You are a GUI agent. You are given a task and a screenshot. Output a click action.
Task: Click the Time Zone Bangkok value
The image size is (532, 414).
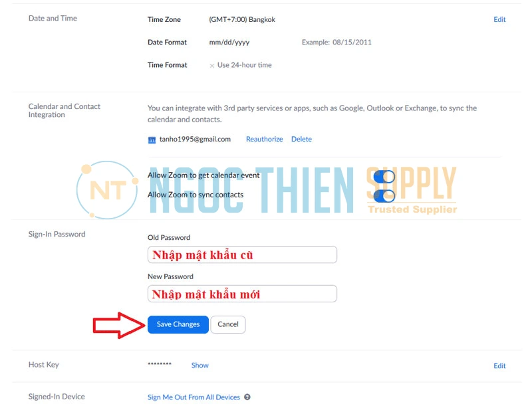[x=242, y=20]
